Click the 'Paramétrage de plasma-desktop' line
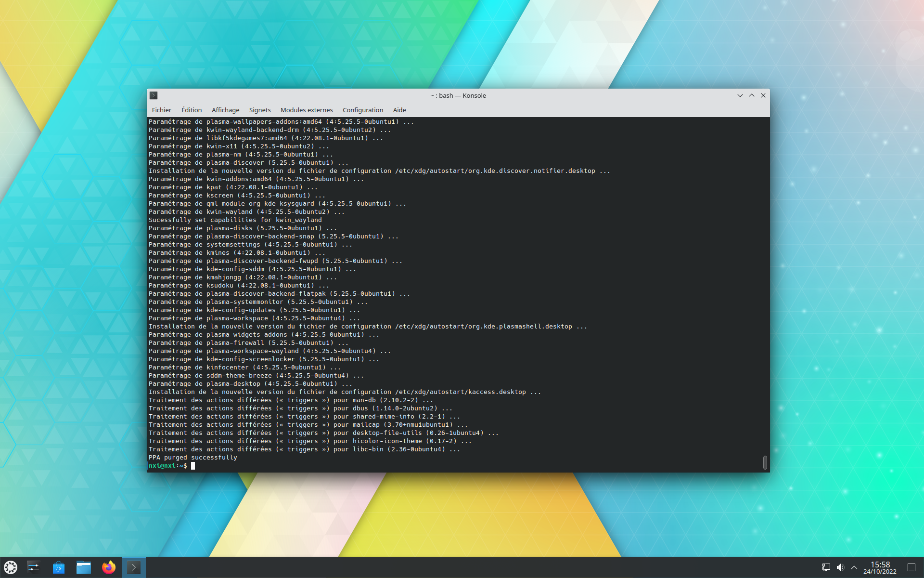 tap(251, 384)
